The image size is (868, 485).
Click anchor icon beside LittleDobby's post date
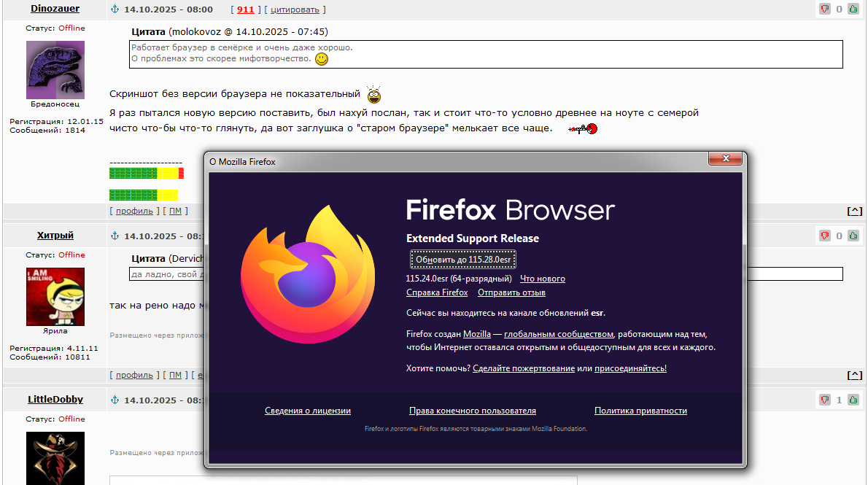115,400
